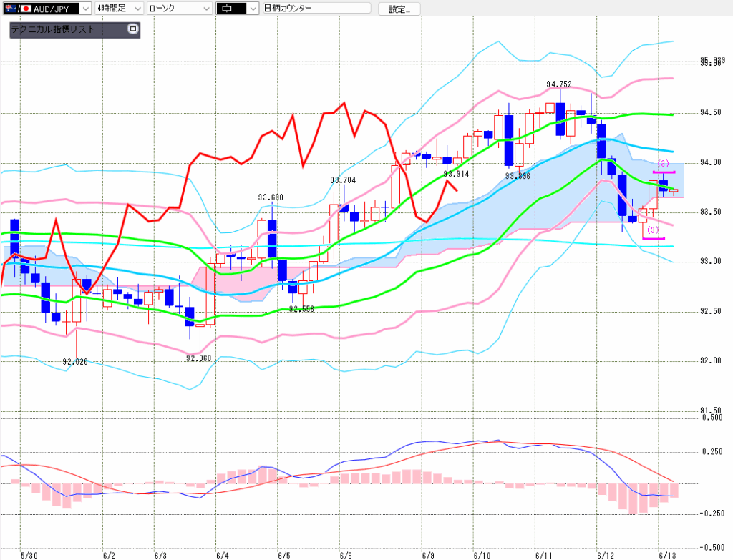Click the 6/13 date label
This screenshot has width=733, height=560.
(667, 555)
